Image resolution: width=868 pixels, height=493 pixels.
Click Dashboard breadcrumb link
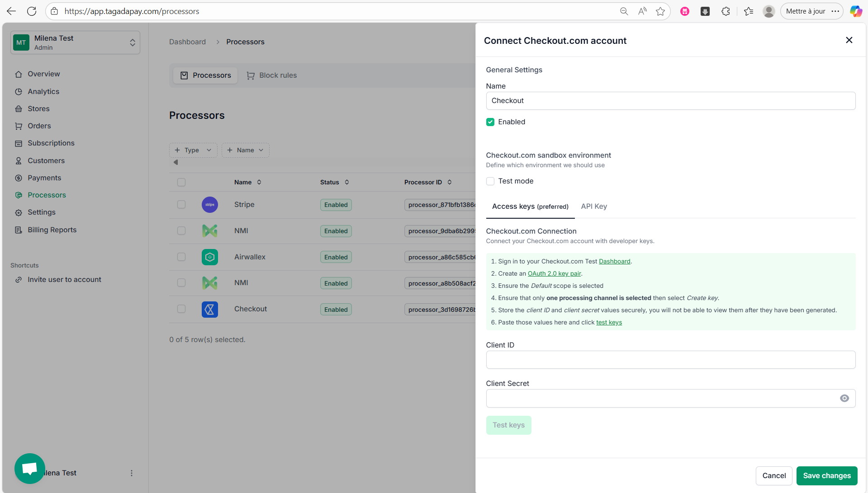coord(187,42)
